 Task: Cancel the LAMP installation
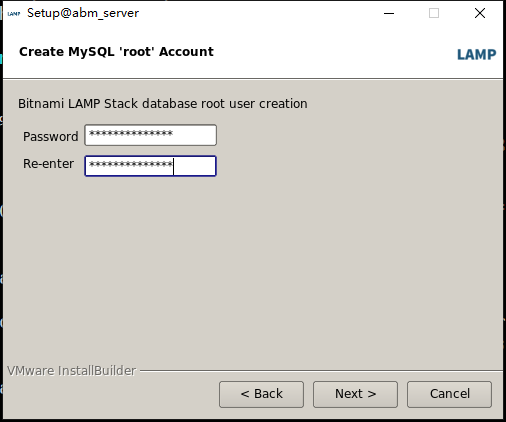(x=449, y=394)
